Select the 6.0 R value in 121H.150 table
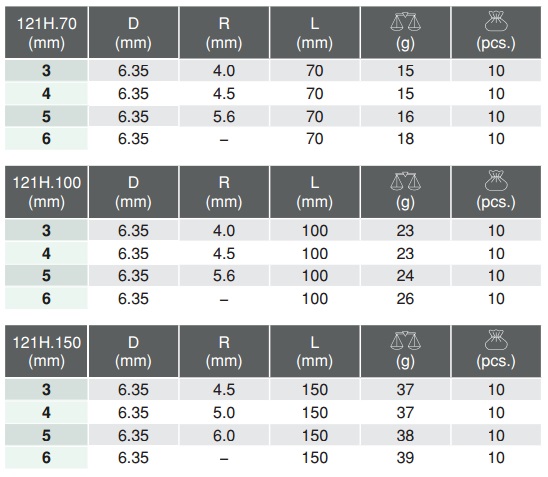 point(224,435)
